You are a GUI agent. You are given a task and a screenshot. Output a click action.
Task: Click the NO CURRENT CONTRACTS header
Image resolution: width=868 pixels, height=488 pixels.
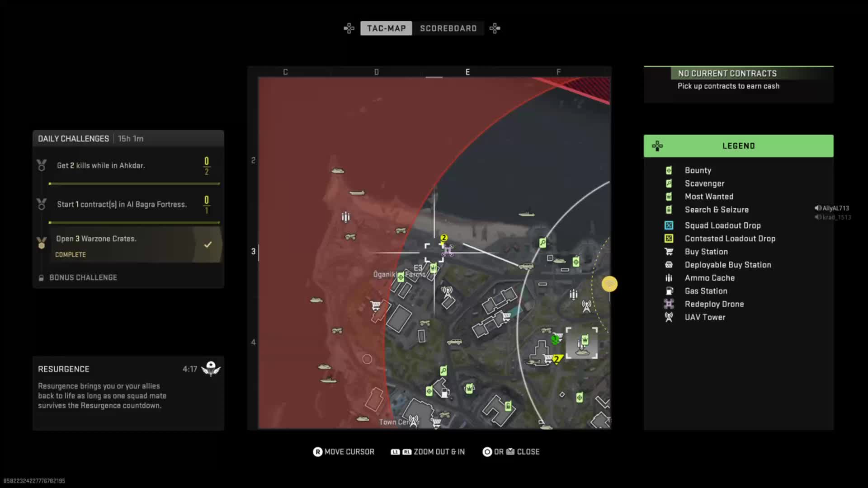point(727,74)
